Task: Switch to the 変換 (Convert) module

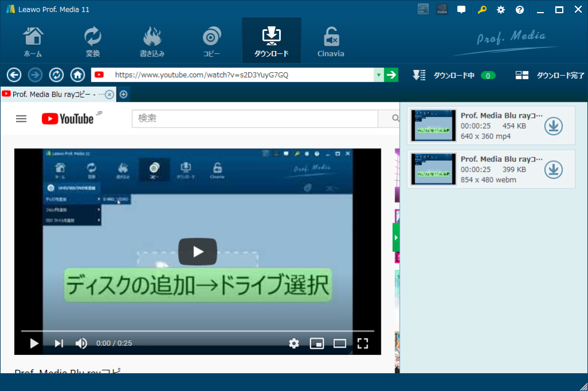Action: coord(92,41)
